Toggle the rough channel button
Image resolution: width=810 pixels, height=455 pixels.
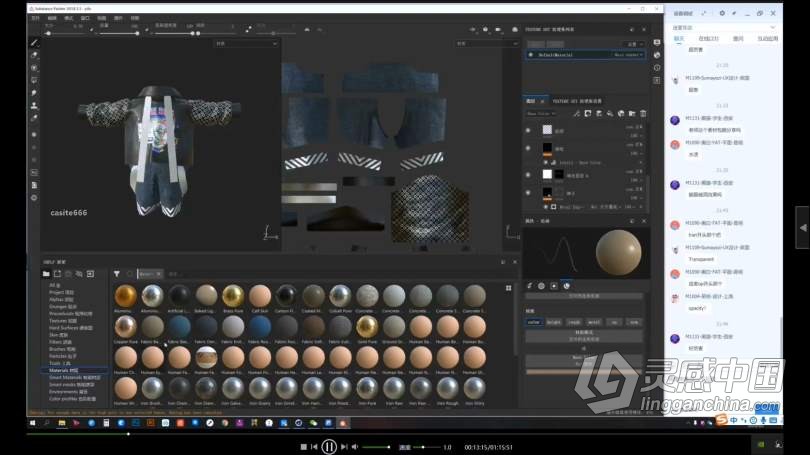tap(574, 322)
